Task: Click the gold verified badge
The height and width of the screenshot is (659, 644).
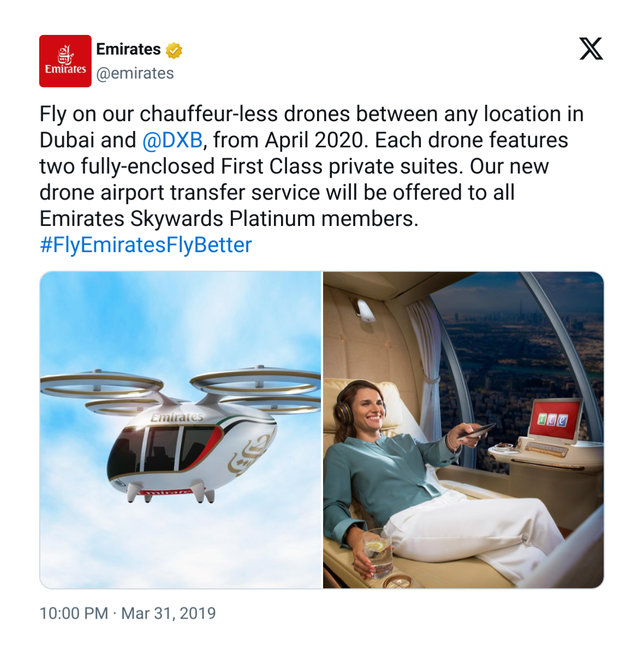Action: [x=174, y=50]
